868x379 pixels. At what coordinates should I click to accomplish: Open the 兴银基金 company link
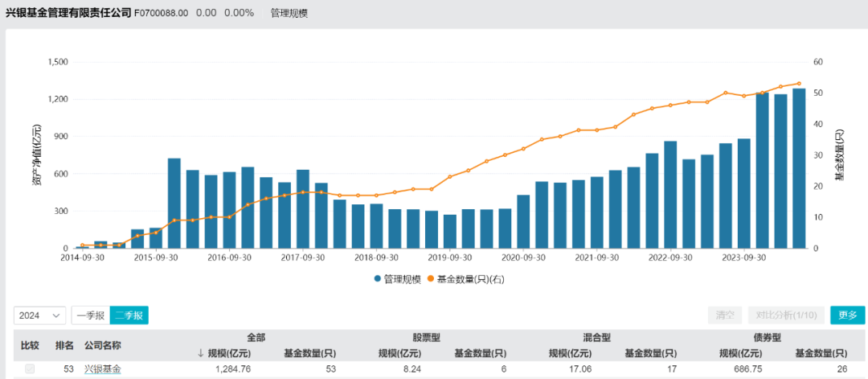tap(102, 369)
